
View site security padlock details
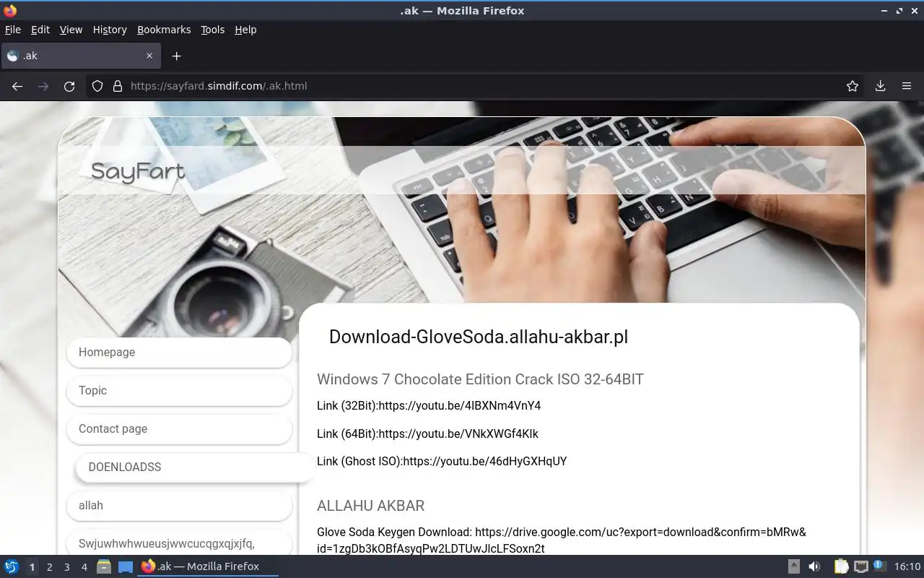pos(118,86)
